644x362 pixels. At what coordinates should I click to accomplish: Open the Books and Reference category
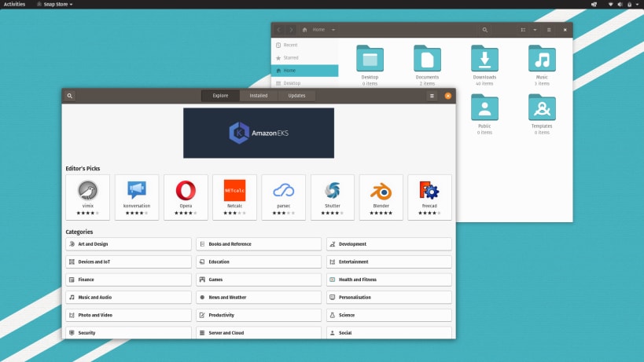coord(259,244)
